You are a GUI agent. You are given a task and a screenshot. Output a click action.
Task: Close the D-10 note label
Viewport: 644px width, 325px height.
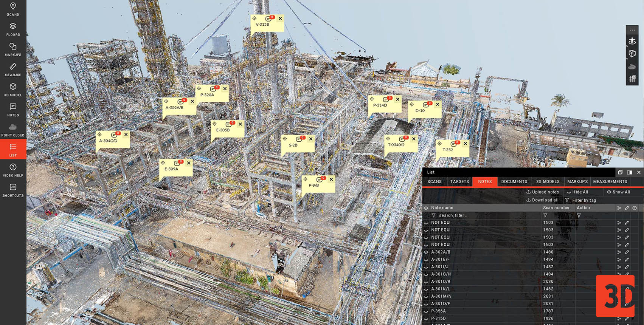(438, 104)
